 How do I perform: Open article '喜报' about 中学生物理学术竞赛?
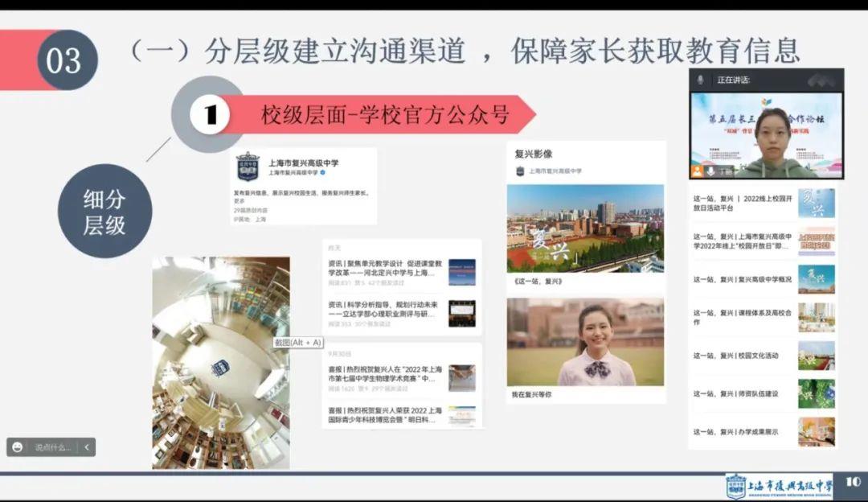(385, 374)
